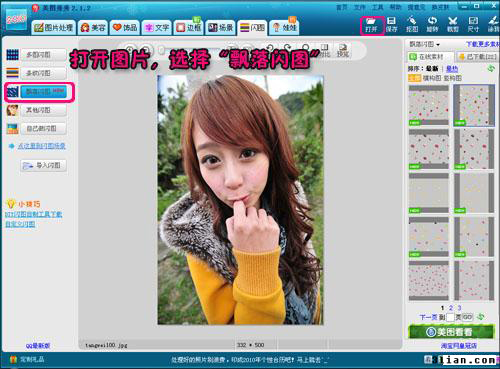Select the highlighted 飘落闪图 button in the sidebar
Viewport: 500px width, 369px height.
44,91
